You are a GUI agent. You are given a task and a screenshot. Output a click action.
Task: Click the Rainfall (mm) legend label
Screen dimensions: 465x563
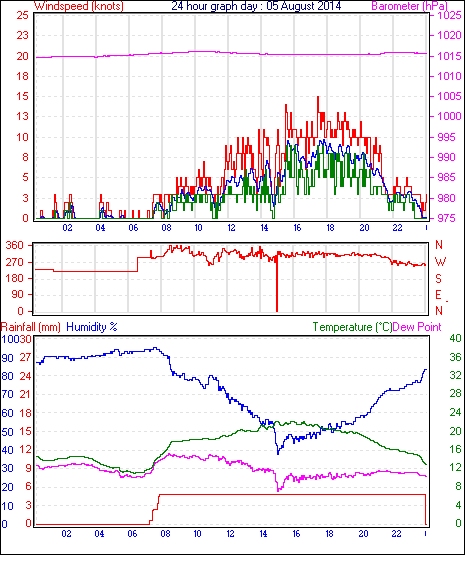(31, 327)
